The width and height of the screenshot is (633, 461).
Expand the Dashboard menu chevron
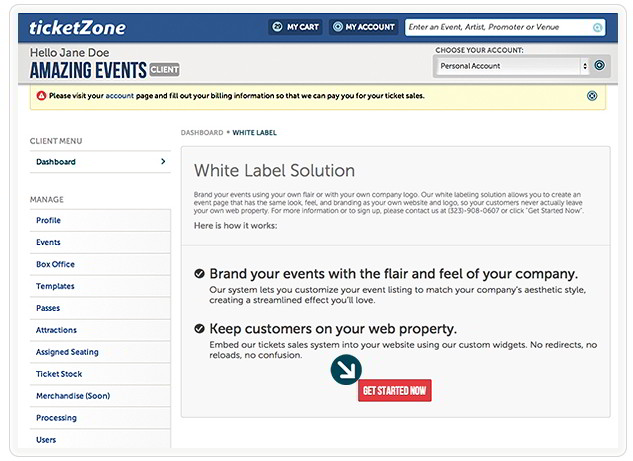click(x=163, y=161)
